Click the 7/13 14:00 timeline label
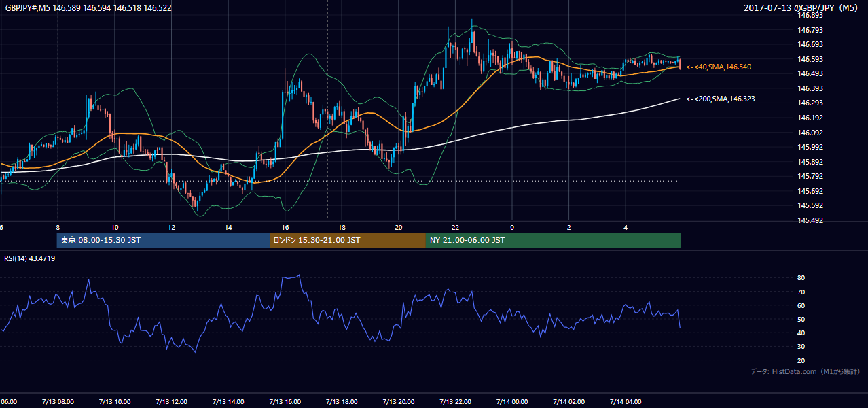This screenshot has height=408, width=868. [x=228, y=401]
